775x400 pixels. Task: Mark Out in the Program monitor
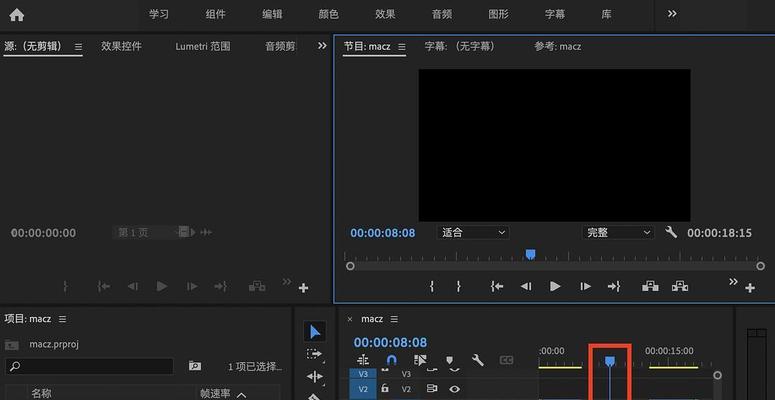[x=459, y=286]
